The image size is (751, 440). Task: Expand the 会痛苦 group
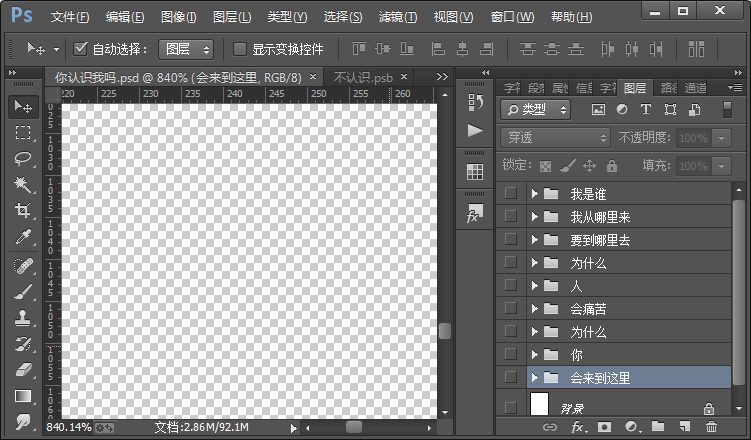tap(535, 308)
